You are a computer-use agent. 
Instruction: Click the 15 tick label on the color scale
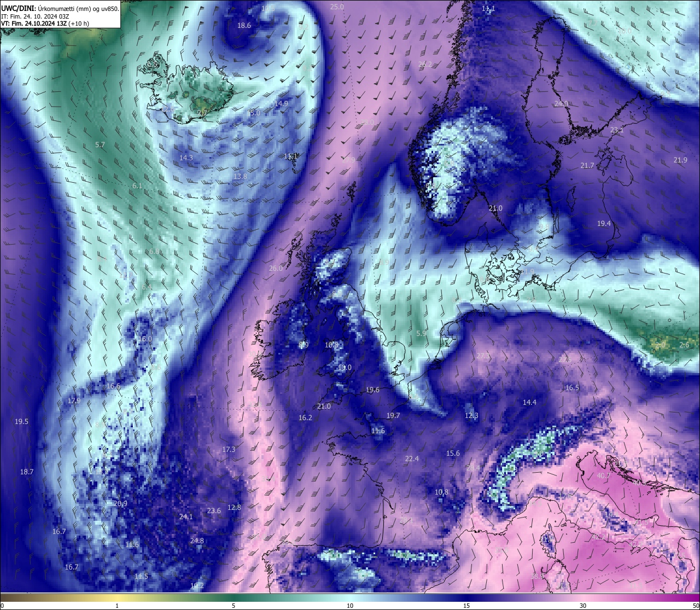click(466, 606)
